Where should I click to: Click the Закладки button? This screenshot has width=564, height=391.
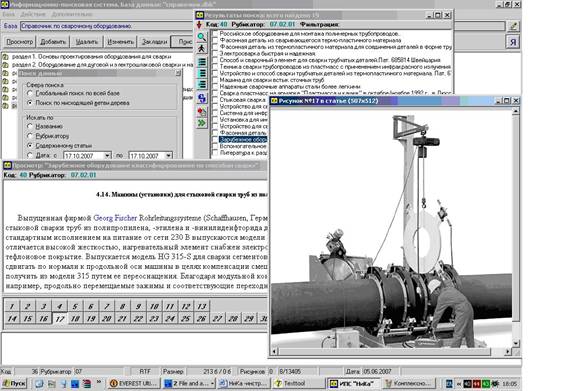(154, 42)
